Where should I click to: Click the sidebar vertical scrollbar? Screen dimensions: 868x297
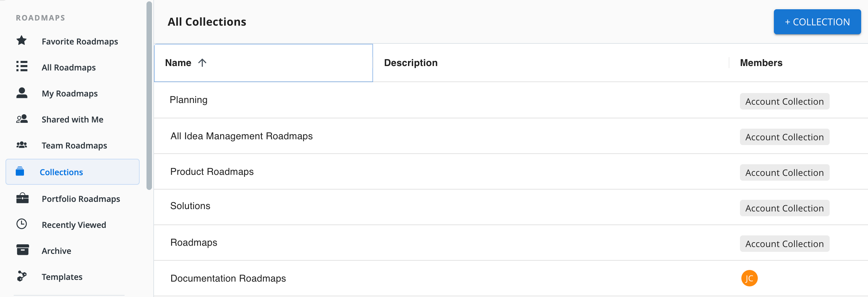tap(149, 96)
